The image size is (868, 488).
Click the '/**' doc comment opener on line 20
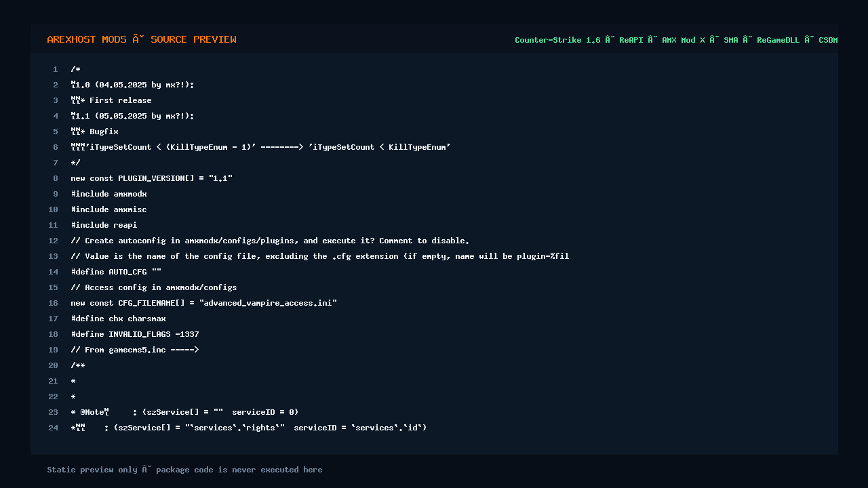pyautogui.click(x=78, y=365)
